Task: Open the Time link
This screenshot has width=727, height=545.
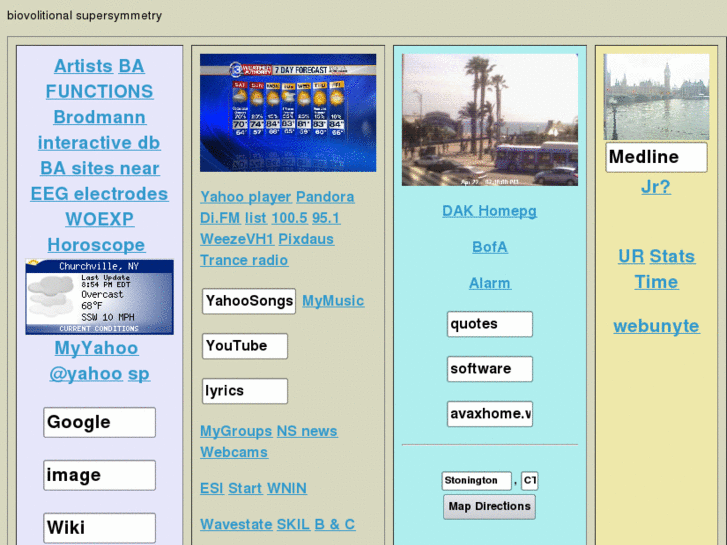Action: [x=656, y=282]
